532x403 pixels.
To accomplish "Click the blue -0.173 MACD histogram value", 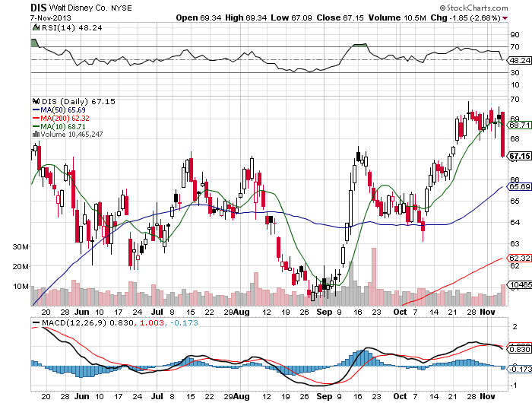I will [x=184, y=322].
